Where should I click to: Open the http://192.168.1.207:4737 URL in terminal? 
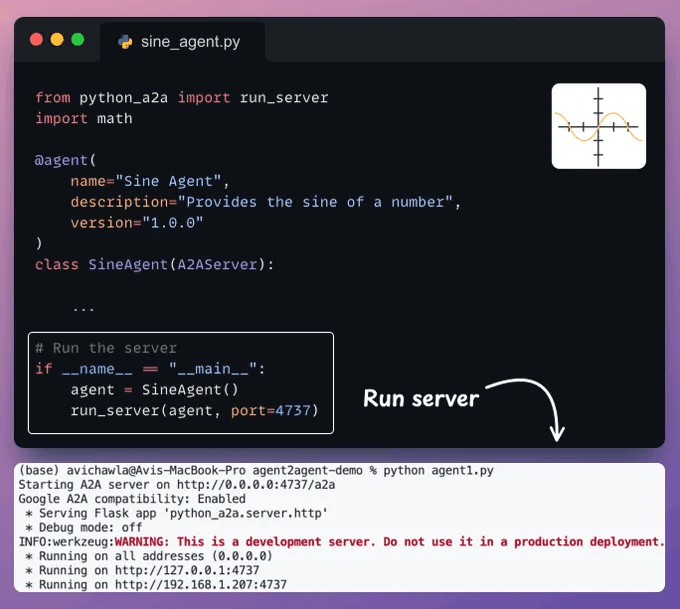[201, 585]
